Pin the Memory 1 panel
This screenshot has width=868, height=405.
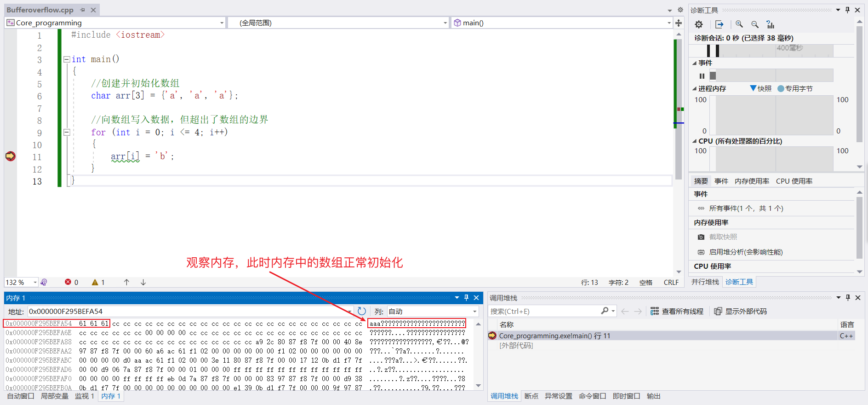point(466,298)
